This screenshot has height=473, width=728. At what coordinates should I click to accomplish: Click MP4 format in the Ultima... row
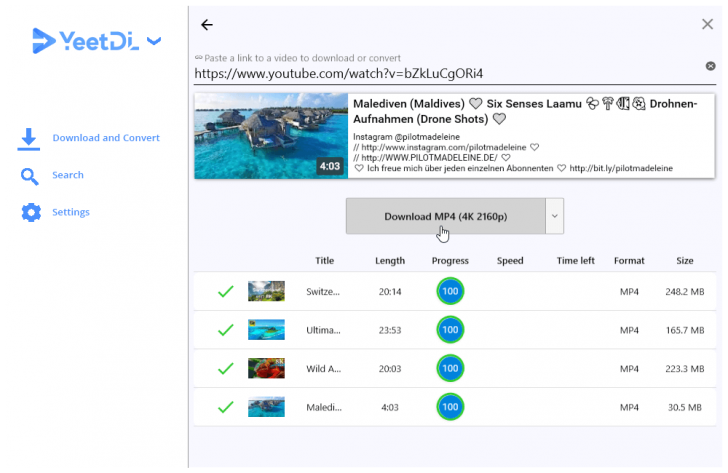629,330
